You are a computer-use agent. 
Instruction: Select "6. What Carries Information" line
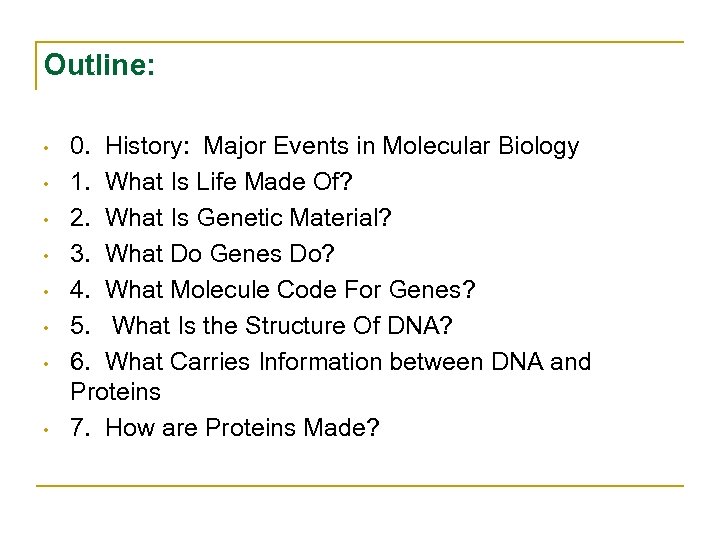pos(330,361)
